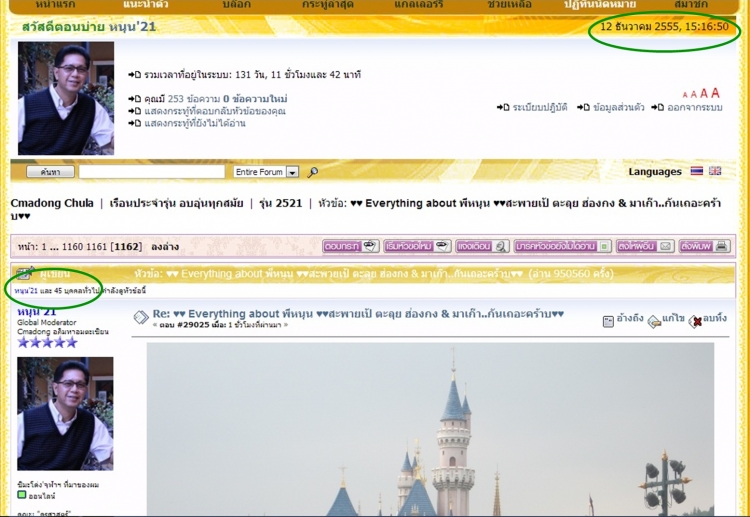Click the เริ่มหัวข้อใหม่ new topic button

coord(417,246)
